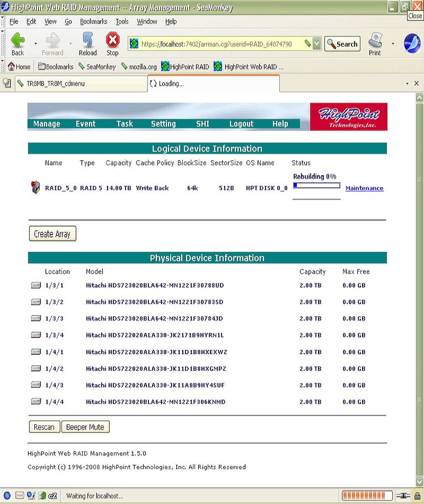Click the Rescan button

[x=45, y=427]
